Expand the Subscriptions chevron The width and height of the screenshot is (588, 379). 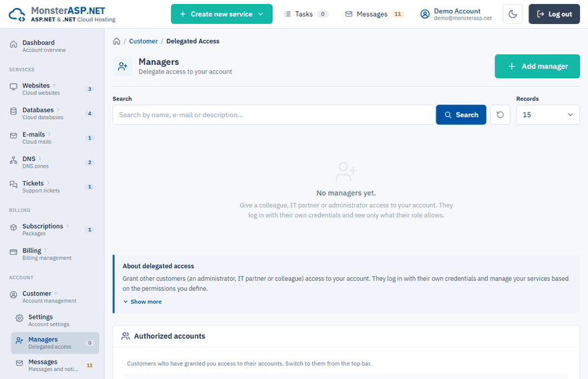pyautogui.click(x=67, y=225)
